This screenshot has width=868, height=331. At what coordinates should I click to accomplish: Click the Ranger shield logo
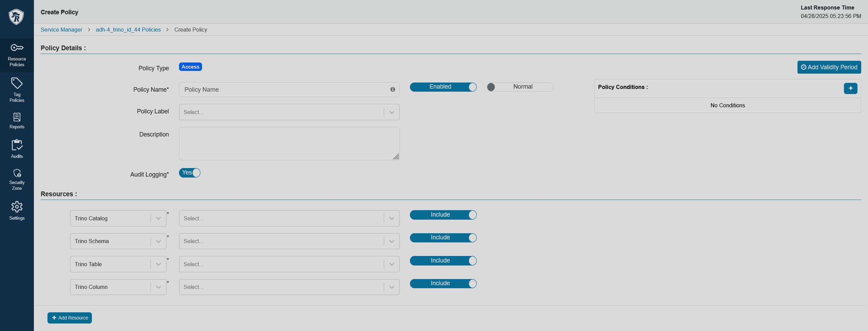pos(16,17)
